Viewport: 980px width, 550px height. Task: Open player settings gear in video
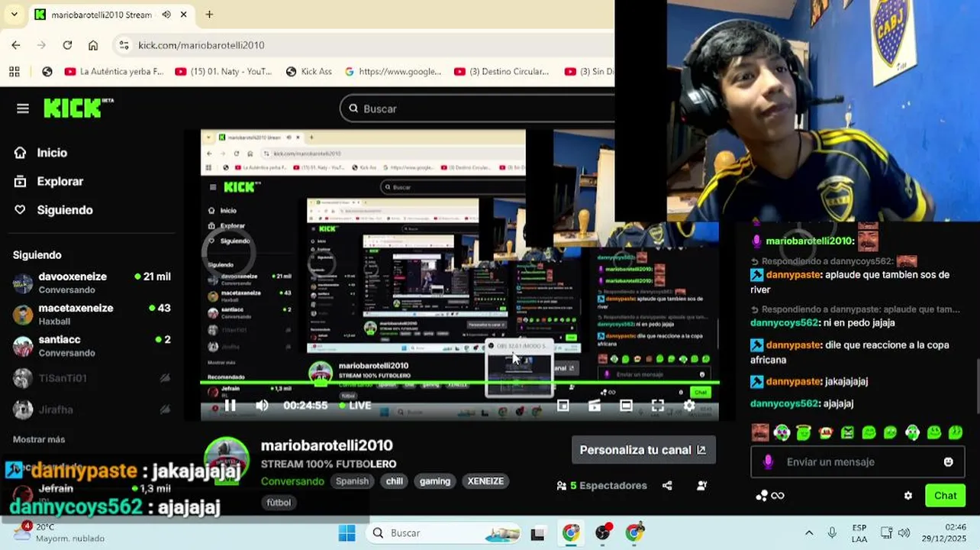tap(689, 406)
